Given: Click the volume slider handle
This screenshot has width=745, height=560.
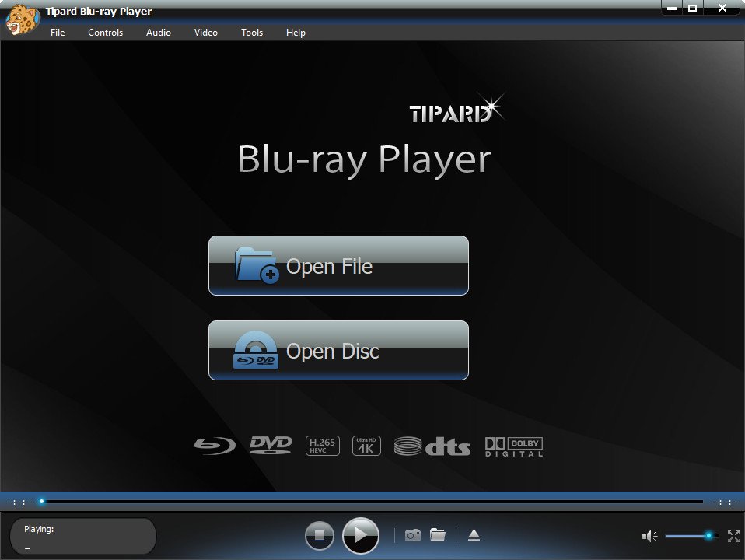Looking at the screenshot, I should (708, 536).
